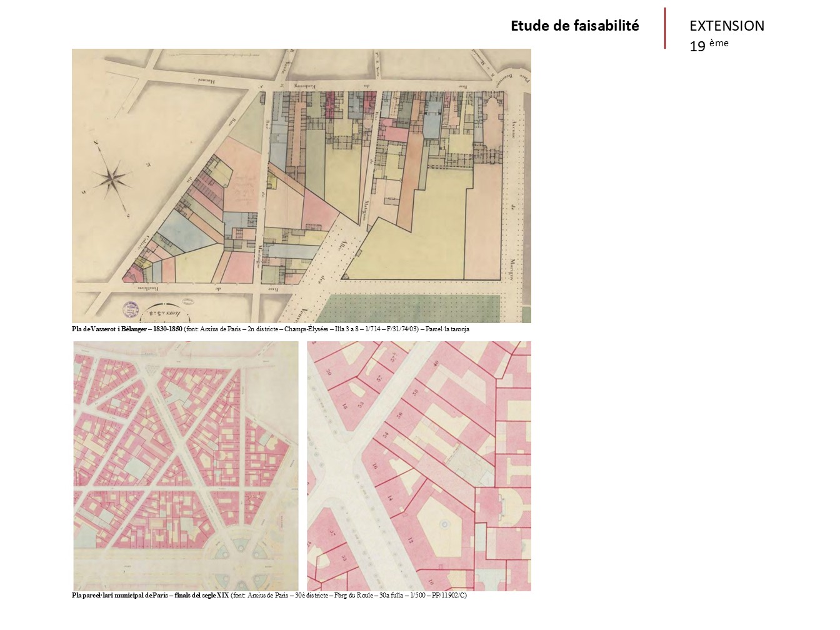Screen dimensions: 840x630
Task: Click the compass rose on the top map
Action: pos(112,179)
